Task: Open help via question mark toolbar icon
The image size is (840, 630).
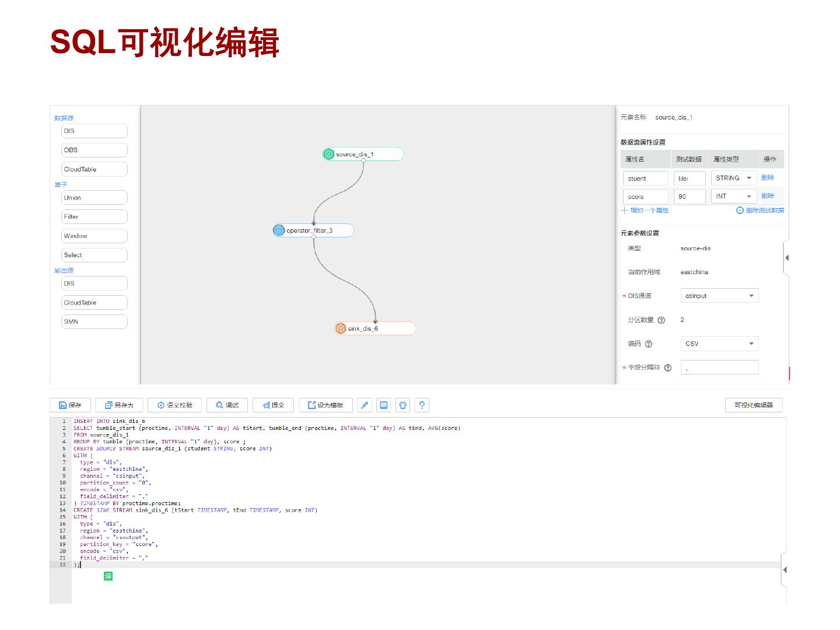Action: point(422,405)
